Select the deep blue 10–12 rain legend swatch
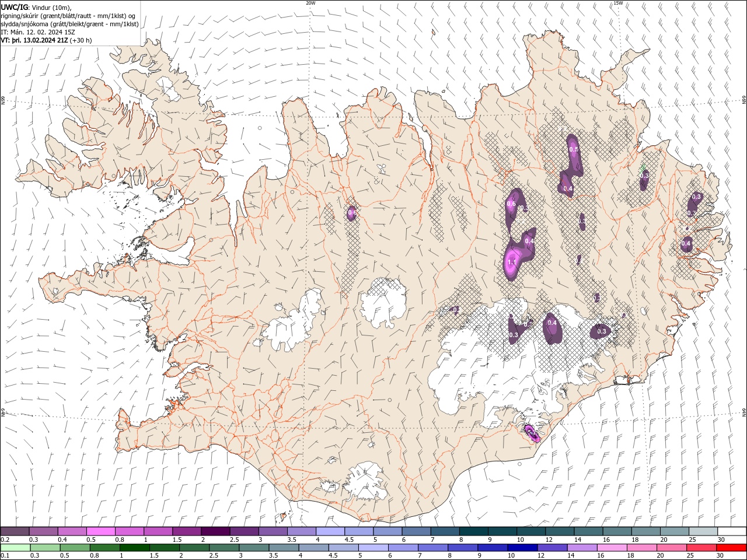The width and height of the screenshot is (747, 560). 522,548
